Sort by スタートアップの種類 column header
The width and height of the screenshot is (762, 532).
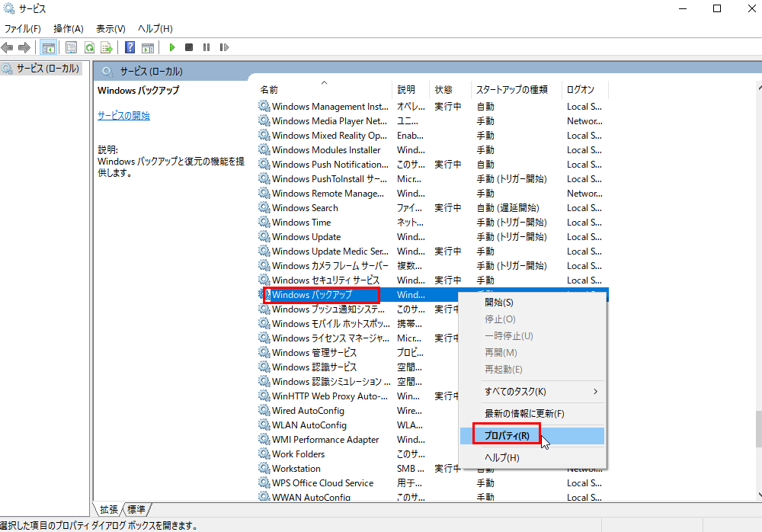click(516, 89)
